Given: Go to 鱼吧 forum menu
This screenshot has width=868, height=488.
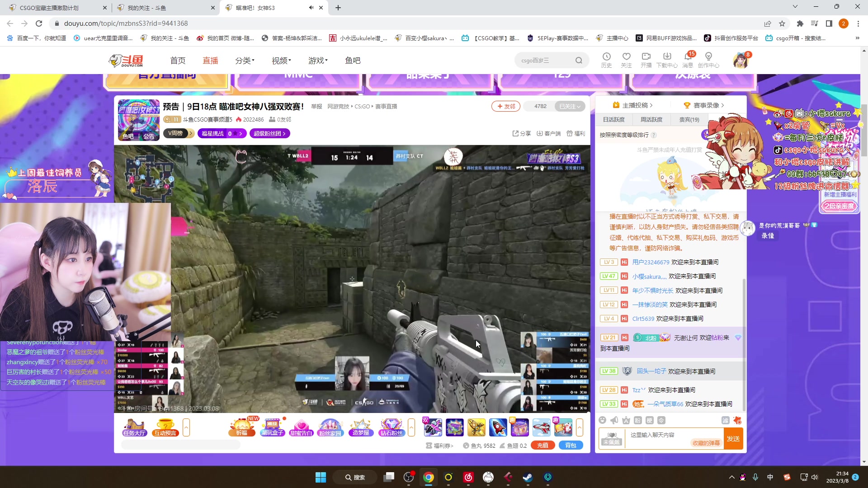Looking at the screenshot, I should 353,61.
